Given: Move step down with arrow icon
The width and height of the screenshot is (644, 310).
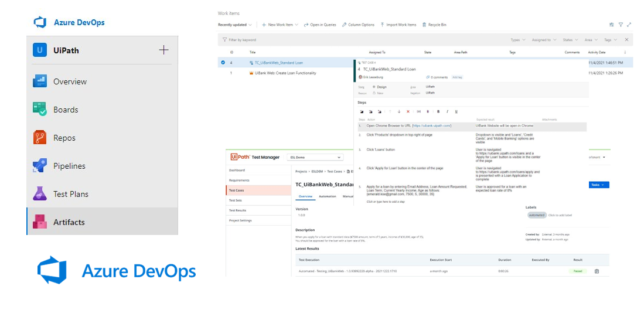Looking at the screenshot, I should [x=399, y=111].
